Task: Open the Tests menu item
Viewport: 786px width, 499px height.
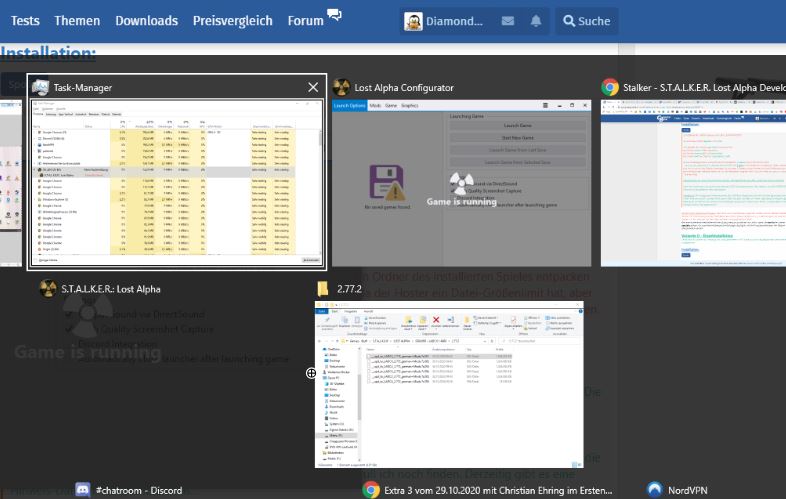Action: coord(25,21)
